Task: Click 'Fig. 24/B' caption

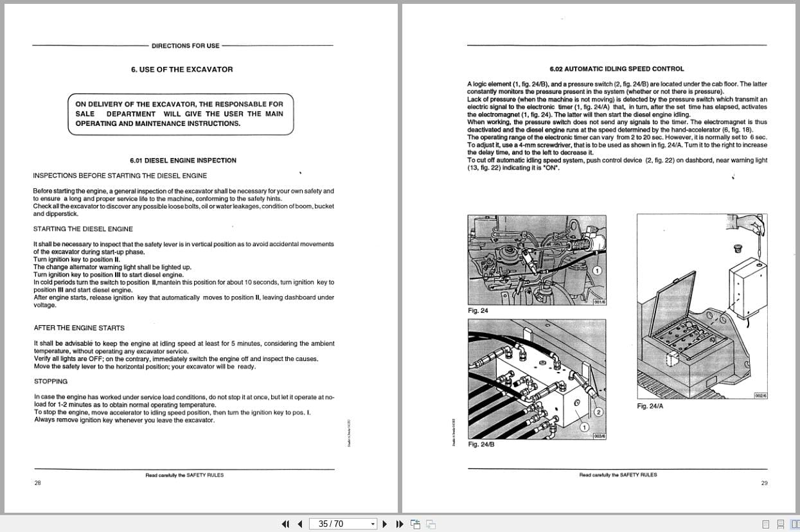Action: (481, 444)
